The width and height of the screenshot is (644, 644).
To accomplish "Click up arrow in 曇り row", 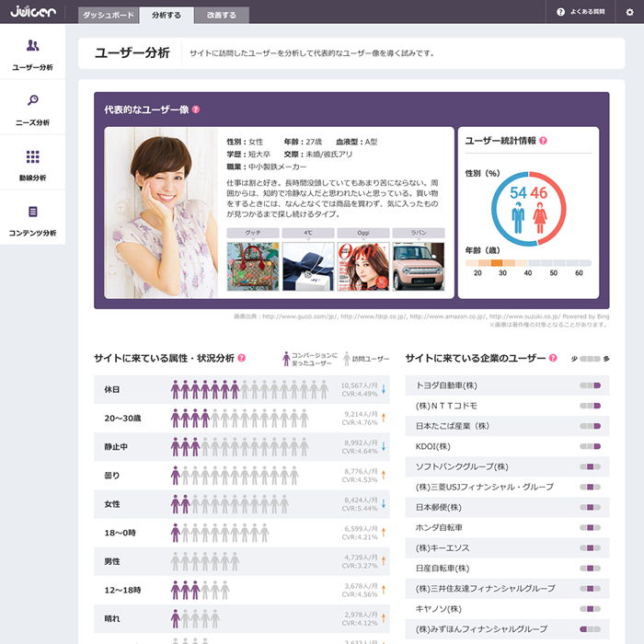I will (x=384, y=476).
